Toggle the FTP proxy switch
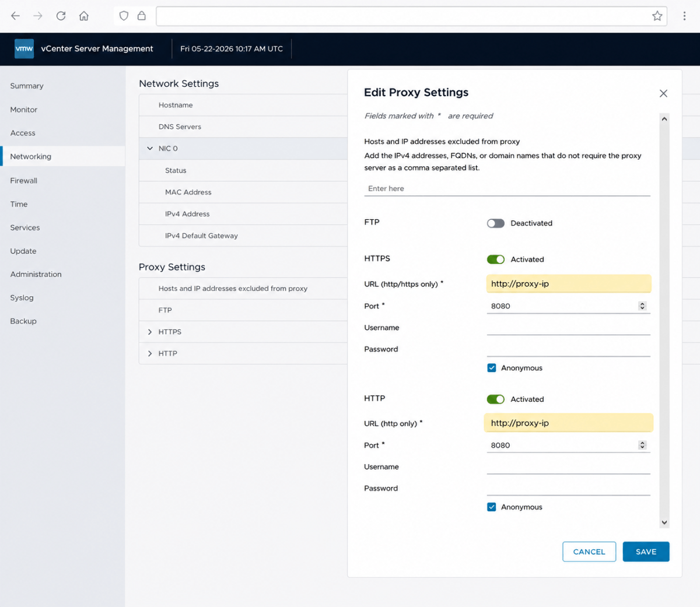Screen dimensions: 700x607 click(x=496, y=223)
